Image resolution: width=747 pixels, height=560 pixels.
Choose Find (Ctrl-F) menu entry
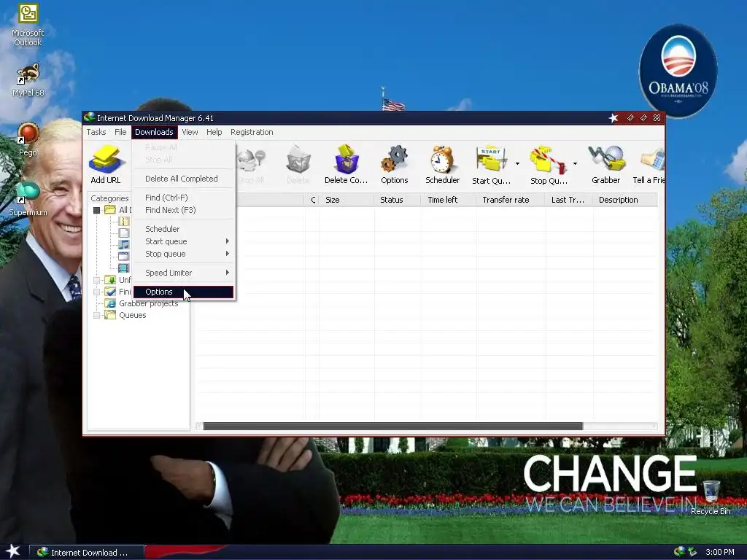click(x=183, y=198)
